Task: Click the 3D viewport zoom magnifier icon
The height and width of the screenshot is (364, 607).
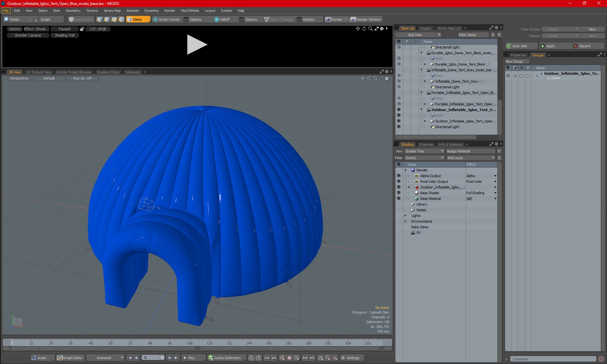Action: point(376,79)
